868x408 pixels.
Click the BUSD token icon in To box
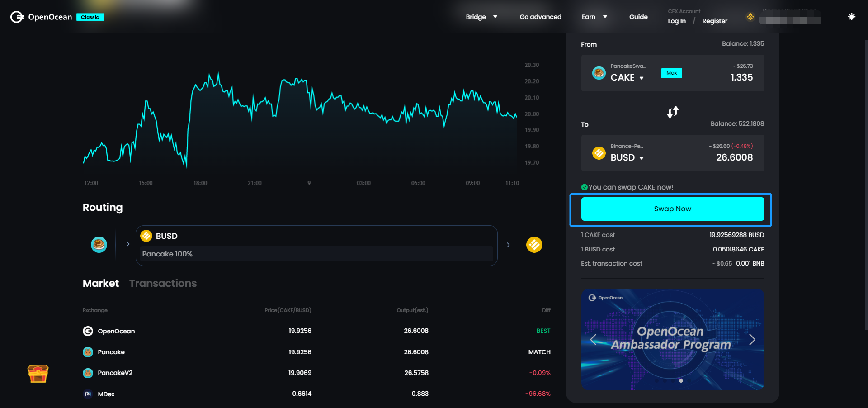(599, 153)
